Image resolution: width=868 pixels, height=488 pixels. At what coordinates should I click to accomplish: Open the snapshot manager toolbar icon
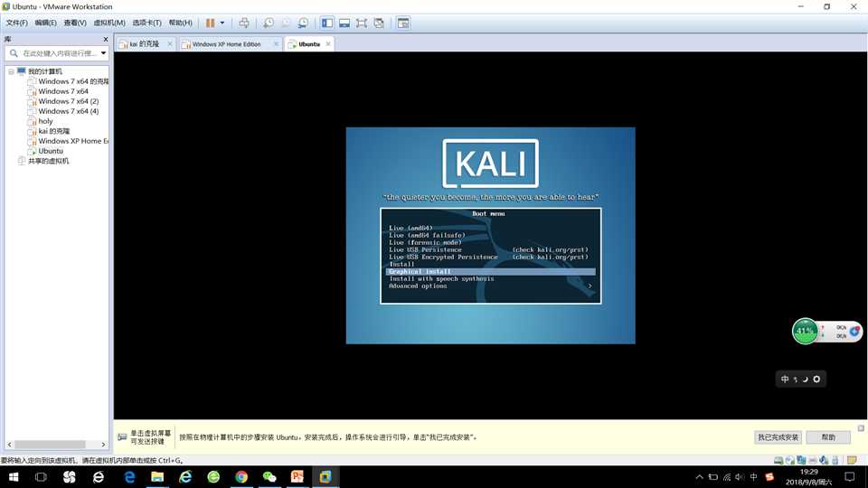tap(303, 23)
